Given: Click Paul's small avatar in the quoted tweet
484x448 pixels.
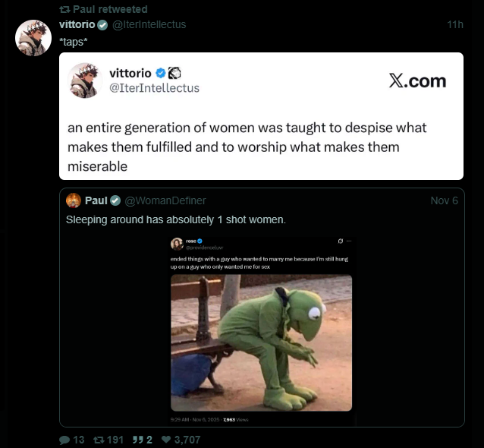Looking at the screenshot, I should [74, 200].
